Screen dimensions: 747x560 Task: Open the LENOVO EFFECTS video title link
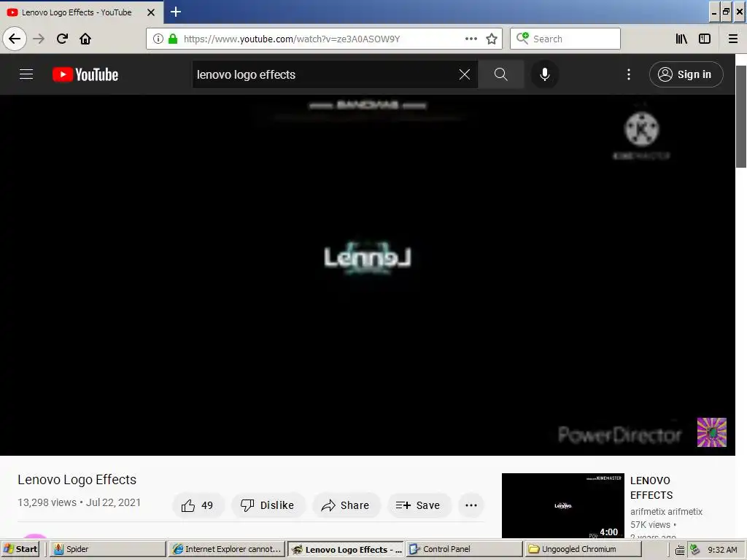pos(651,488)
